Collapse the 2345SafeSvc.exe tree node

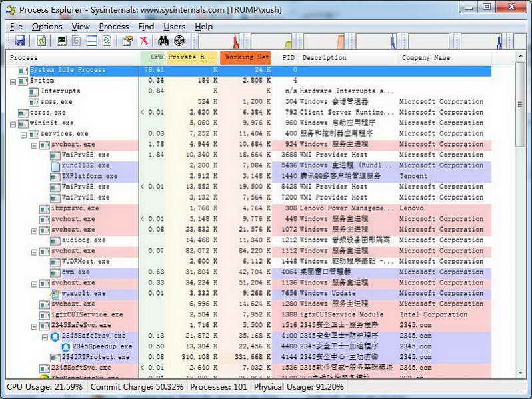click(34, 326)
